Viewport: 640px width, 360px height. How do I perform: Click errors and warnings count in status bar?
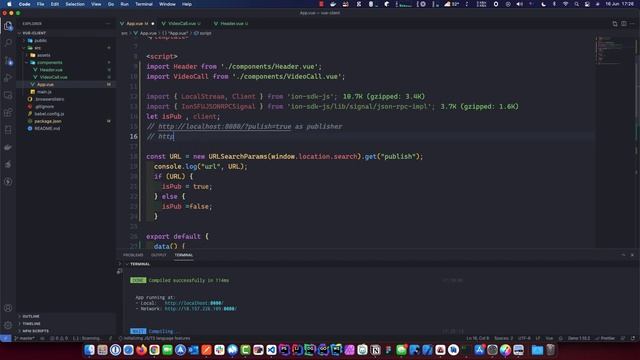60,338
